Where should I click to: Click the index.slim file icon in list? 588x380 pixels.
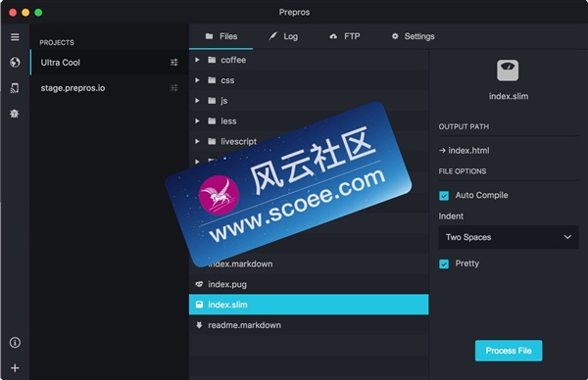tap(199, 305)
